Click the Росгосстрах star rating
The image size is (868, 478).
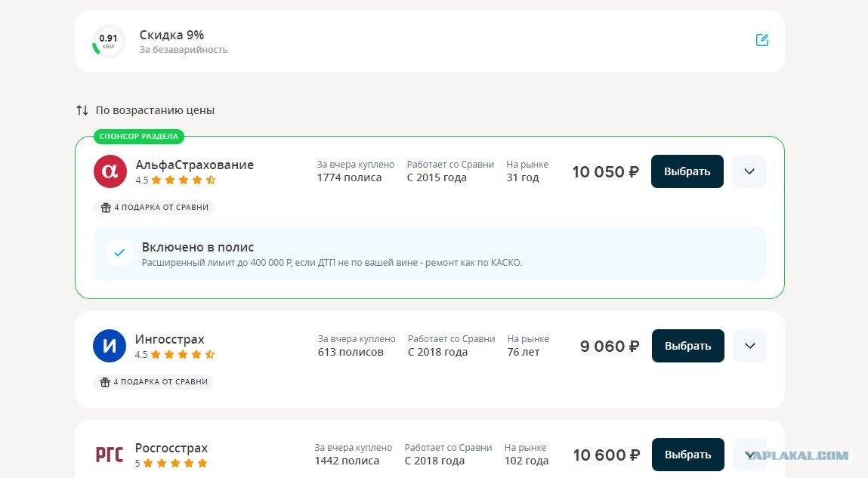click(x=175, y=463)
